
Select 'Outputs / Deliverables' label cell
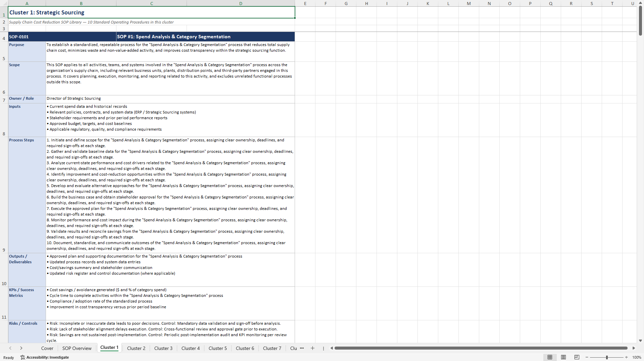27,270
